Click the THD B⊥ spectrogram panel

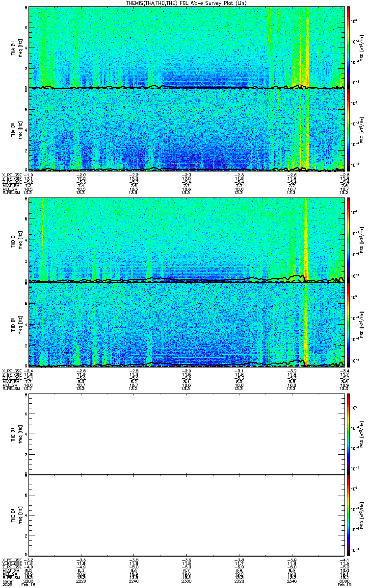(x=186, y=240)
